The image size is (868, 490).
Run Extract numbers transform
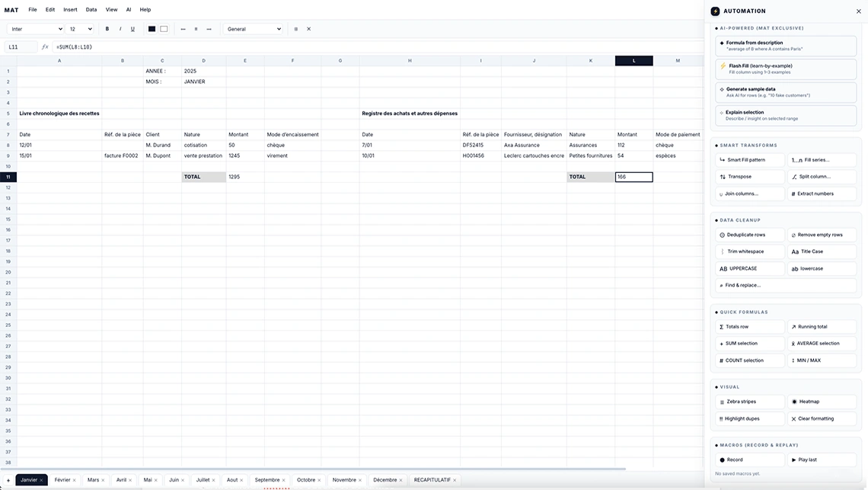pos(822,194)
